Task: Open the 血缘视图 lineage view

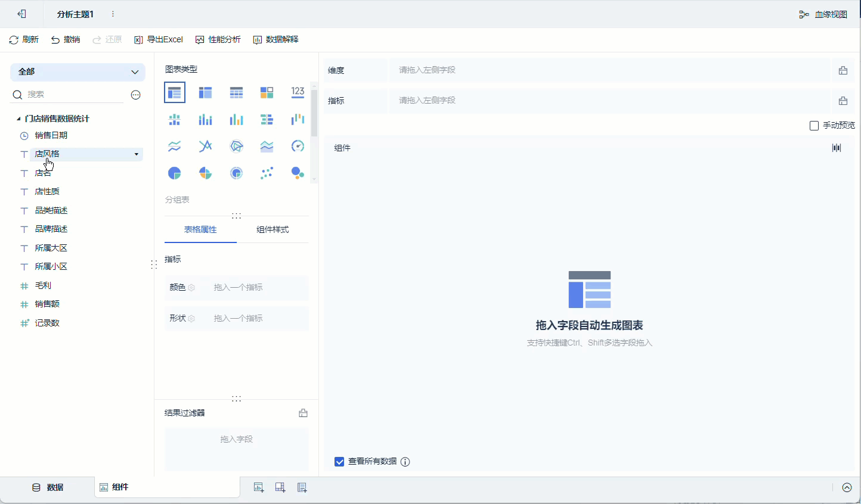Action: pos(823,14)
